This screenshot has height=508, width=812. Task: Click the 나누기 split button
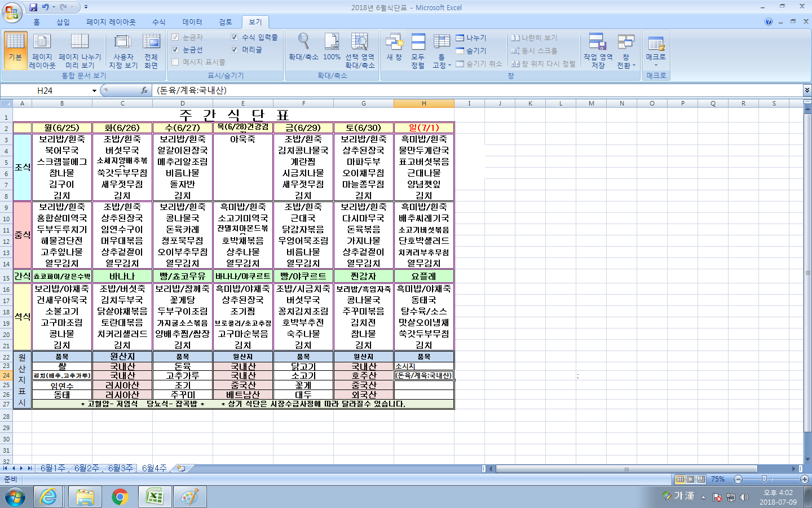coord(471,38)
